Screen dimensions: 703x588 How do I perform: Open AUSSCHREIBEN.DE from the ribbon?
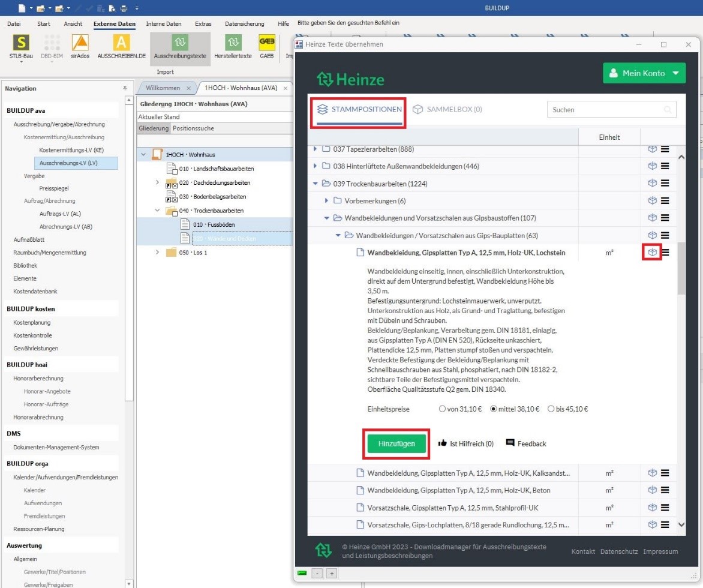pos(122,47)
